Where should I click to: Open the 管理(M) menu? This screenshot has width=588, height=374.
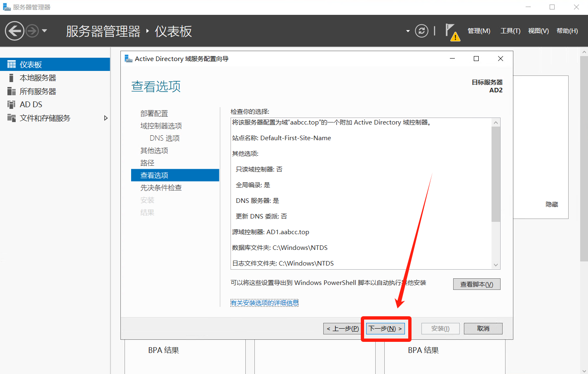pos(479,31)
